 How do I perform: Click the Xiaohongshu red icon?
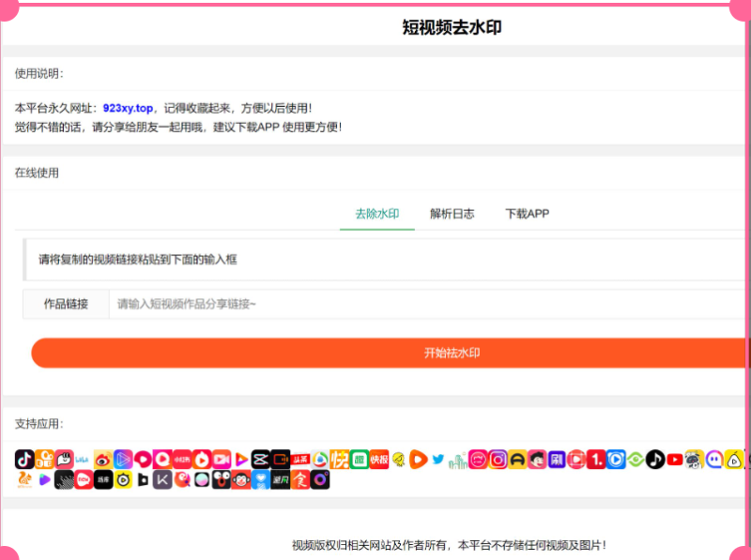182,460
